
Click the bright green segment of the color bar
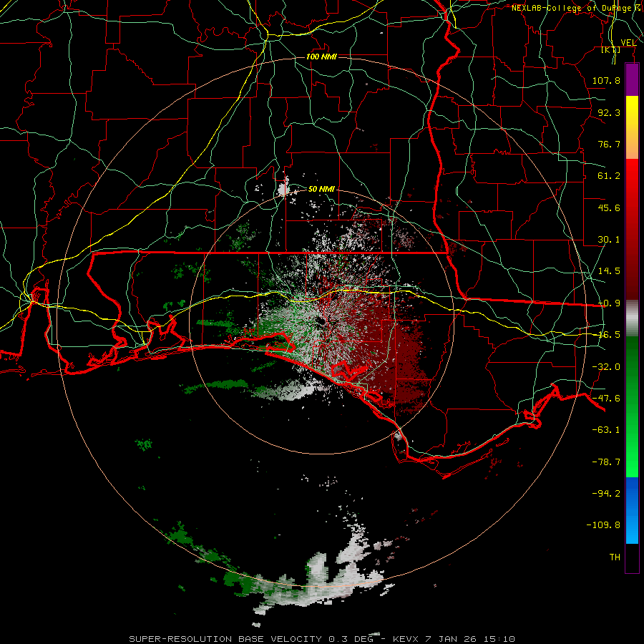click(632, 406)
